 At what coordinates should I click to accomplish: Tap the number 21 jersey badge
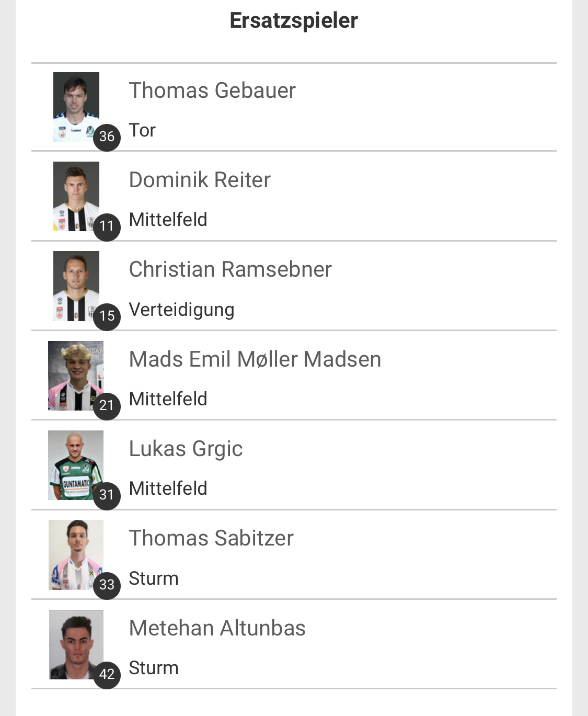click(107, 406)
